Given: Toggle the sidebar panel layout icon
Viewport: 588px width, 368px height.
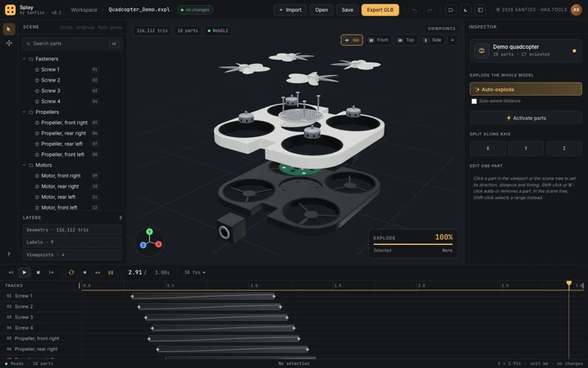Looking at the screenshot, I should 481,10.
